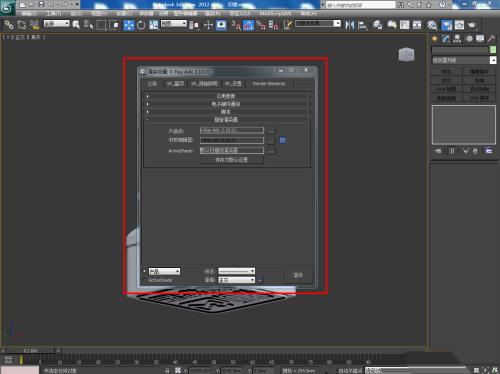Screen dimensions: 500x374
Task: Select the ActiveShade radio button
Action: tap(144, 280)
